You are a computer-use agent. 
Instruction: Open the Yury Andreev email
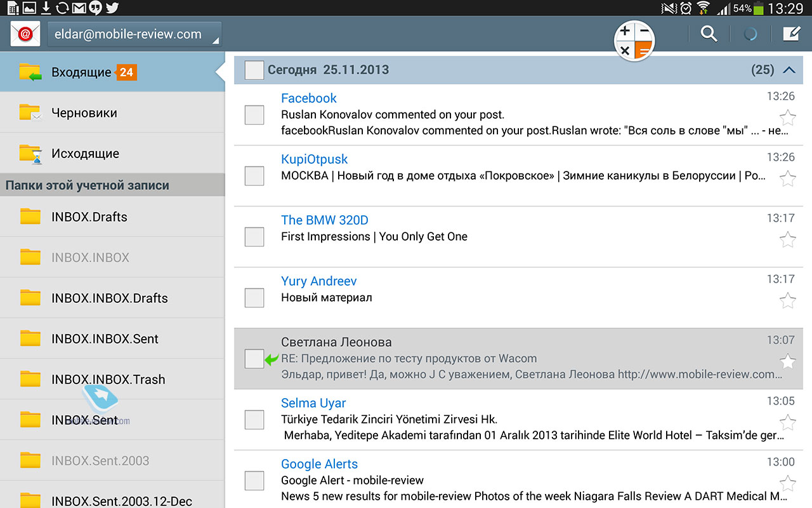518,297
